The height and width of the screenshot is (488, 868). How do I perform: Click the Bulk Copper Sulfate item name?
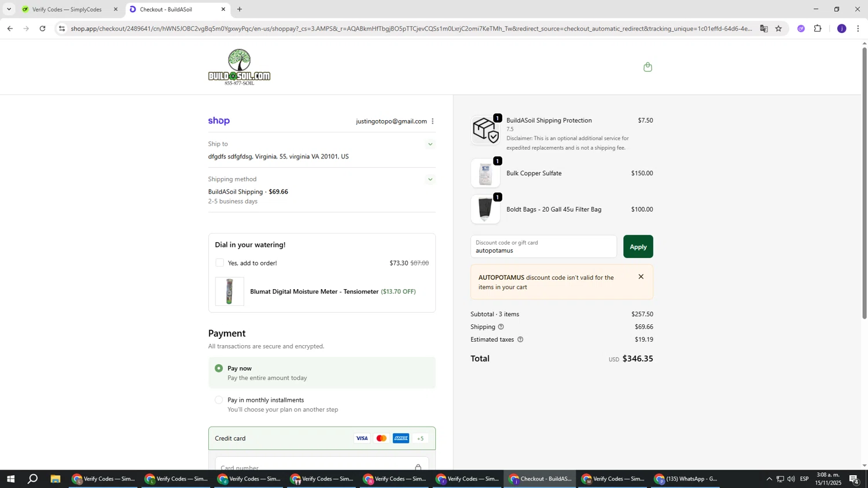[534, 173]
